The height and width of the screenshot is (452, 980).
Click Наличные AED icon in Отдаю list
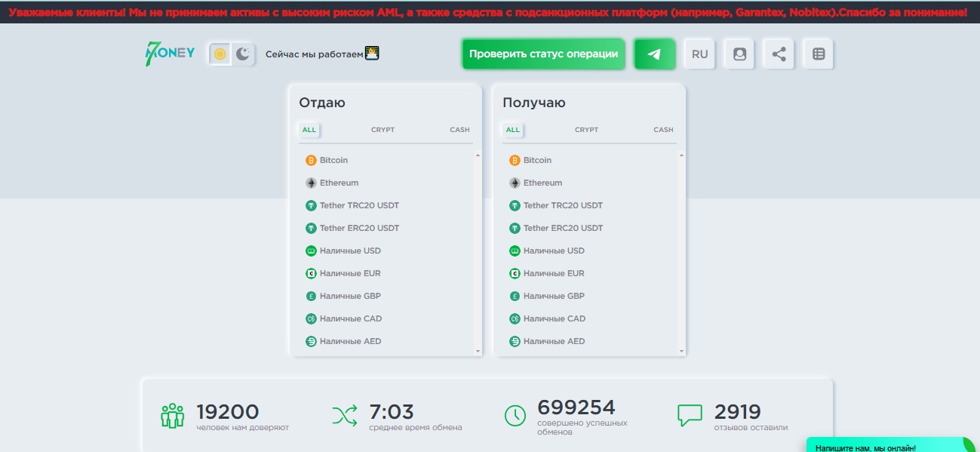tap(311, 341)
